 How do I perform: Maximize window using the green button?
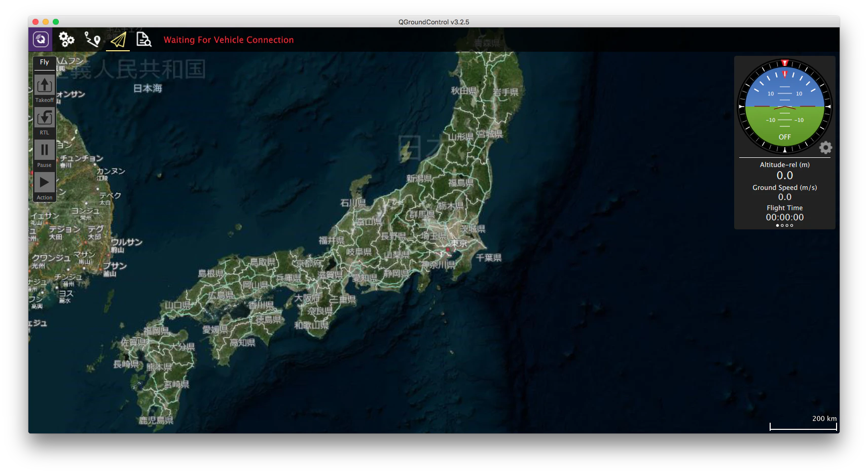point(56,22)
